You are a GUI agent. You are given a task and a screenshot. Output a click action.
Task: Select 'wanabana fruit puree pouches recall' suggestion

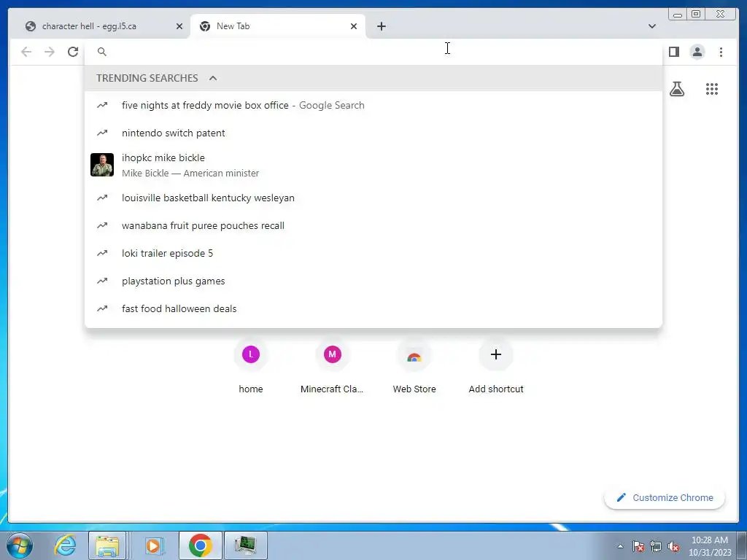coord(373,225)
